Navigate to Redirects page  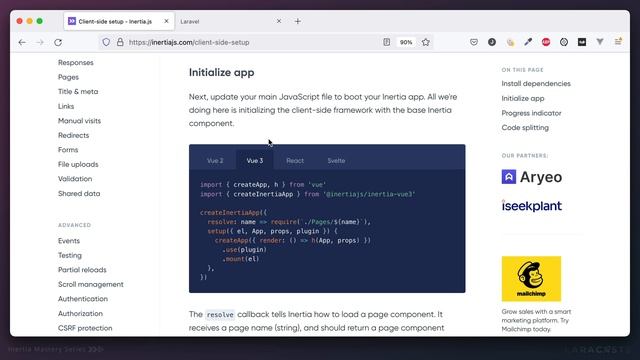tap(73, 135)
